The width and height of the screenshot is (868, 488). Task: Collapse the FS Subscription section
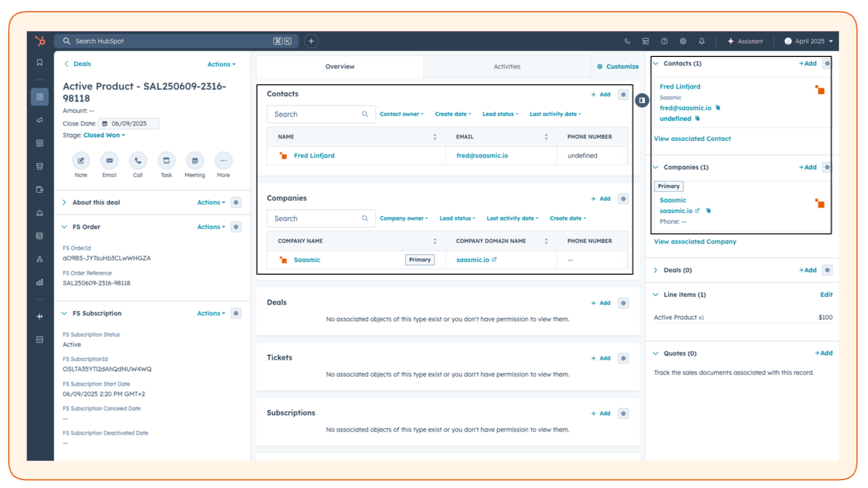[x=64, y=313]
